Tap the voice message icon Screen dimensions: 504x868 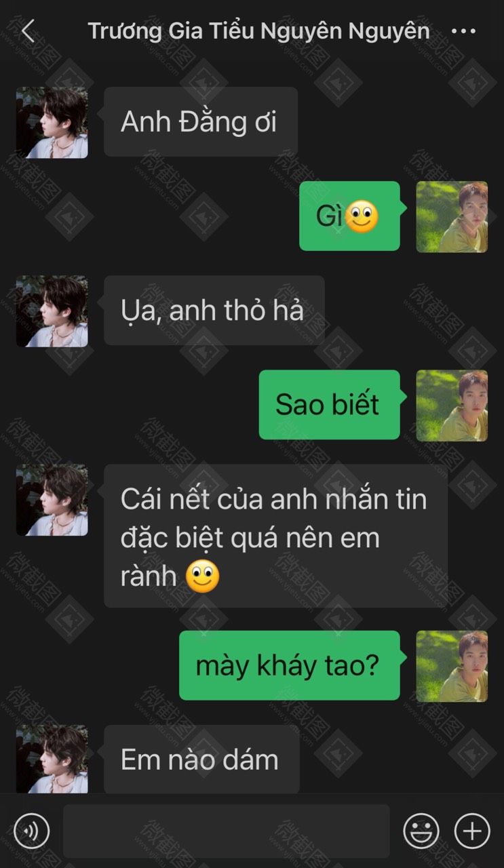(x=32, y=830)
